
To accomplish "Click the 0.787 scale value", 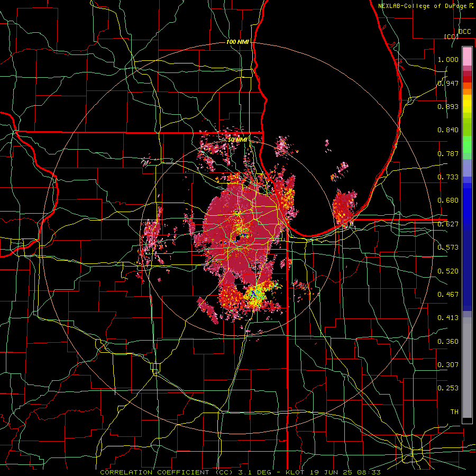I will [448, 153].
